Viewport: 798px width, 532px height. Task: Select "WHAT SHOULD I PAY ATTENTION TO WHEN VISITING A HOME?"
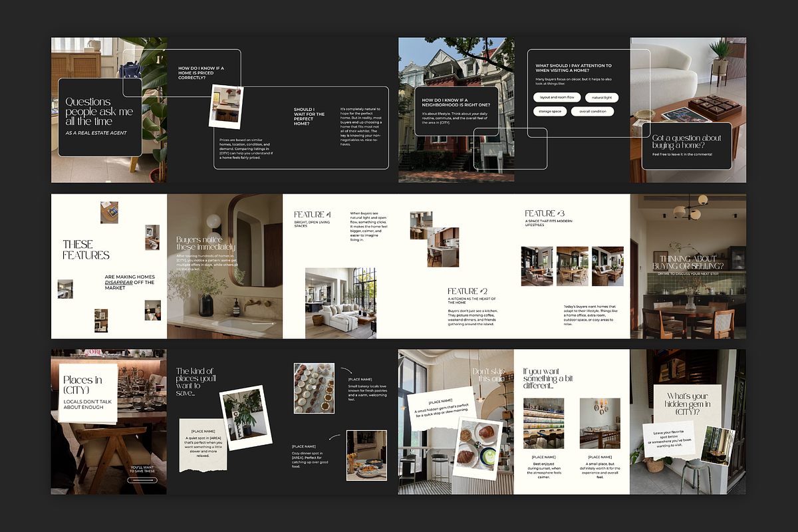(x=573, y=68)
